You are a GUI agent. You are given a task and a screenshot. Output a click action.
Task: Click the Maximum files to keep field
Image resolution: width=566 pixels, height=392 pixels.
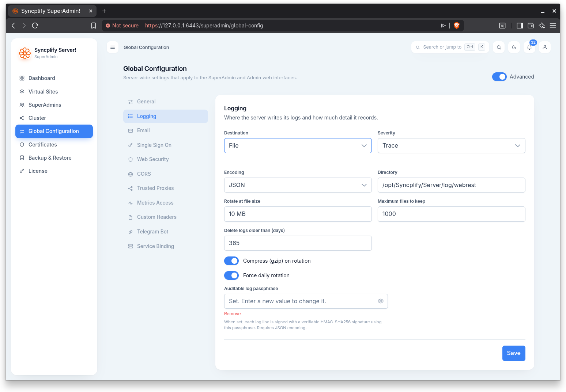(452, 214)
